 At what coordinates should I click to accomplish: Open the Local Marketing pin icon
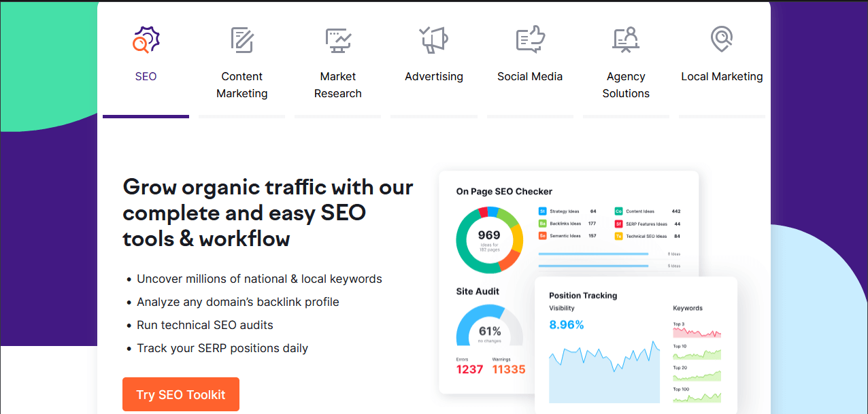click(x=722, y=39)
